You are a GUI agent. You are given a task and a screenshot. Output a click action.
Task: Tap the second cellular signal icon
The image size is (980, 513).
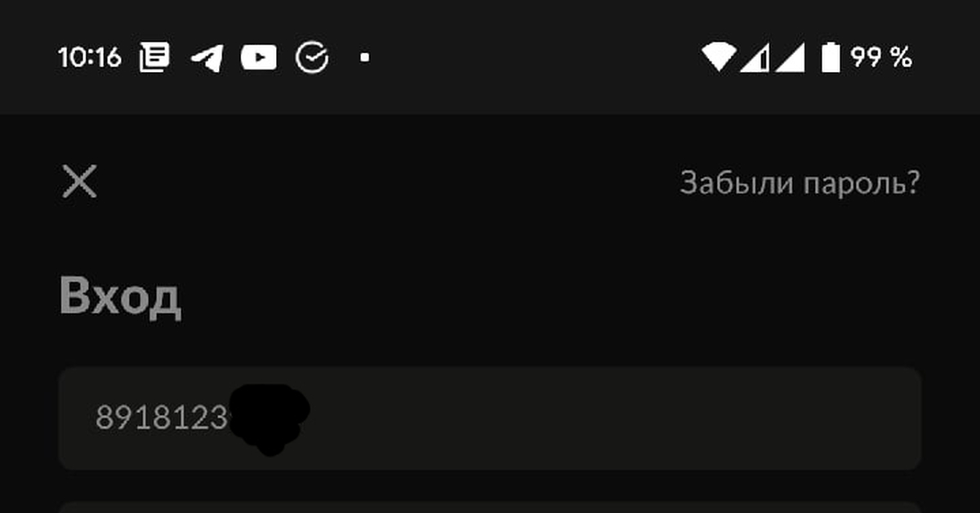point(791,59)
